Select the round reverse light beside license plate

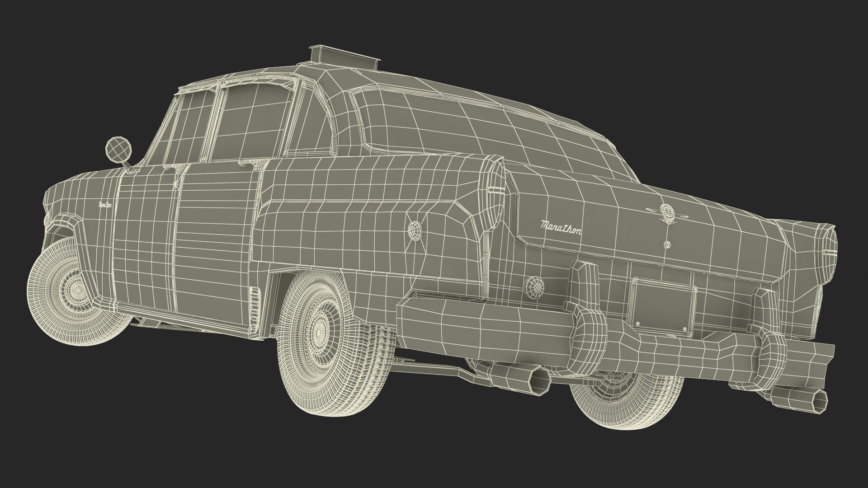[533, 286]
